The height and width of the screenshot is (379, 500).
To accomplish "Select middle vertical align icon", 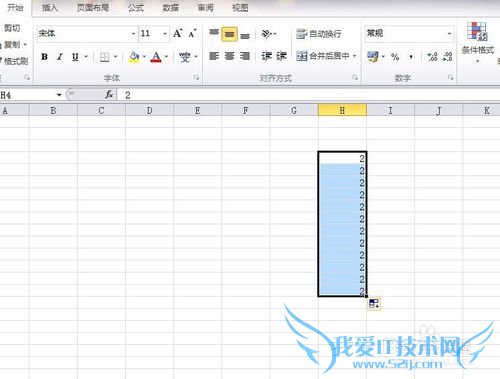I will [229, 34].
